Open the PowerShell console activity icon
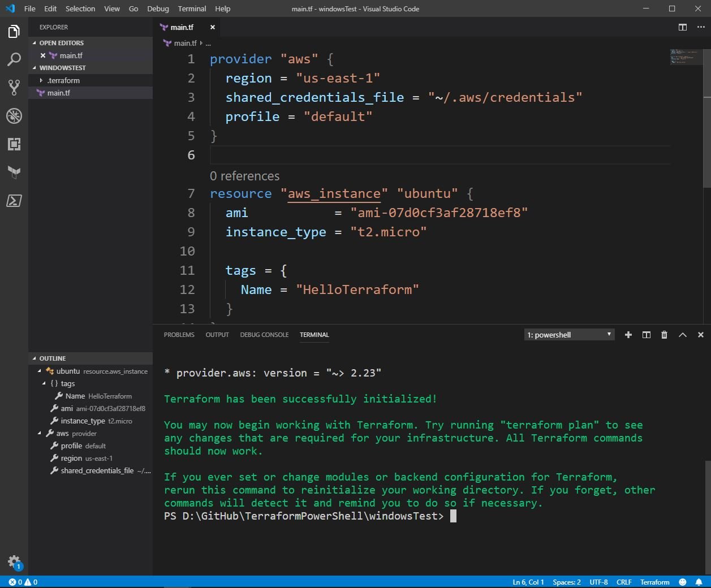Screen dimensions: 711x588 click(14, 201)
